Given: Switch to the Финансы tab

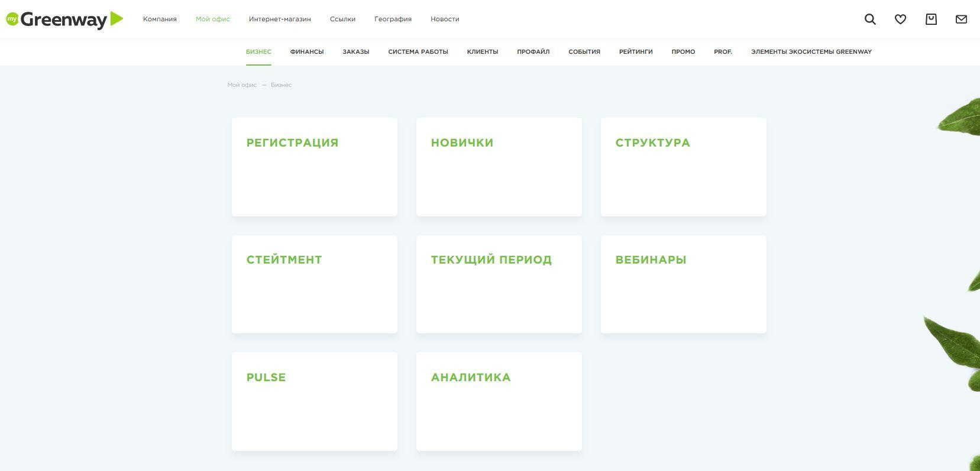Looking at the screenshot, I should 306,51.
